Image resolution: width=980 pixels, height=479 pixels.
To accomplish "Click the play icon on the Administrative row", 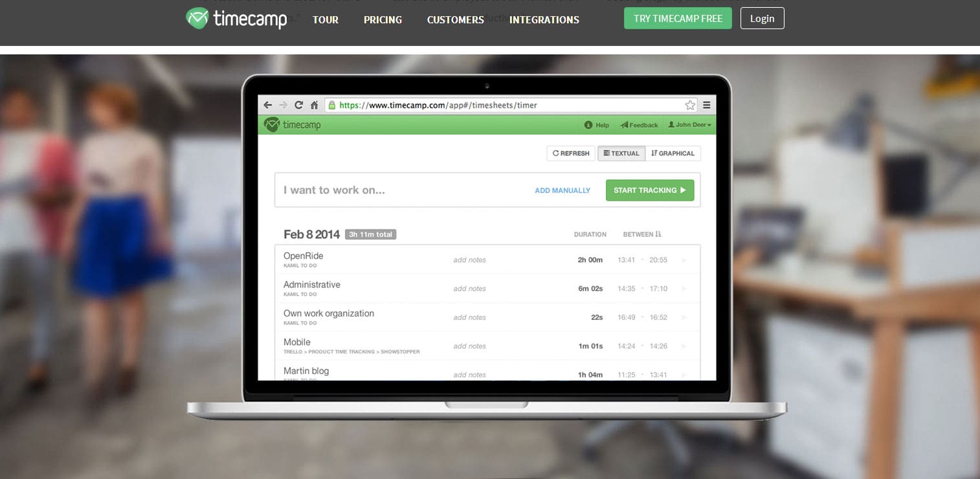I will pos(684,289).
